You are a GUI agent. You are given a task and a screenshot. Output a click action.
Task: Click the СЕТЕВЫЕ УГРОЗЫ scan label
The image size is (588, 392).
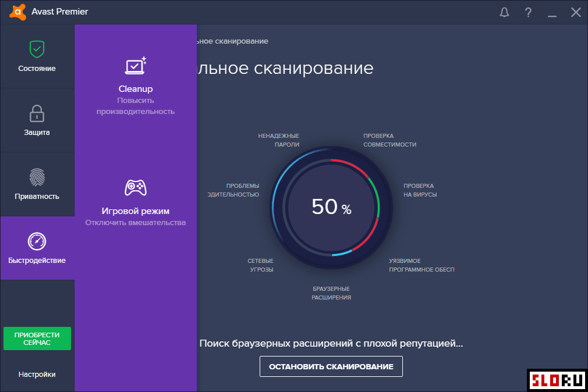[x=260, y=265]
